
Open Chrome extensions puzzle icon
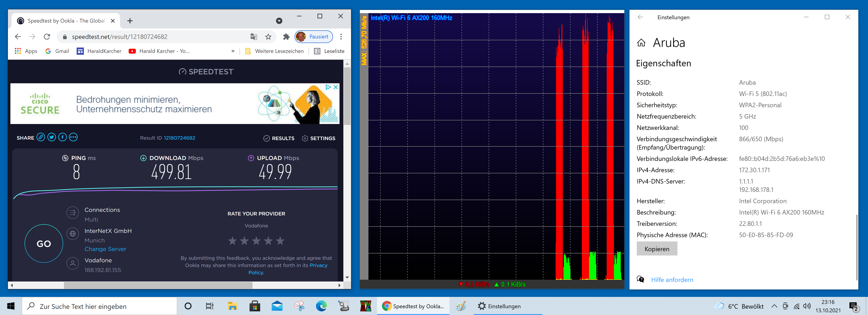click(x=286, y=37)
